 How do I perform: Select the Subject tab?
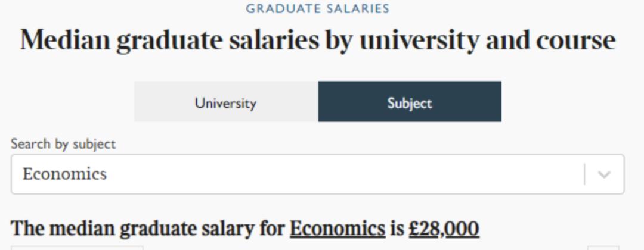410,102
